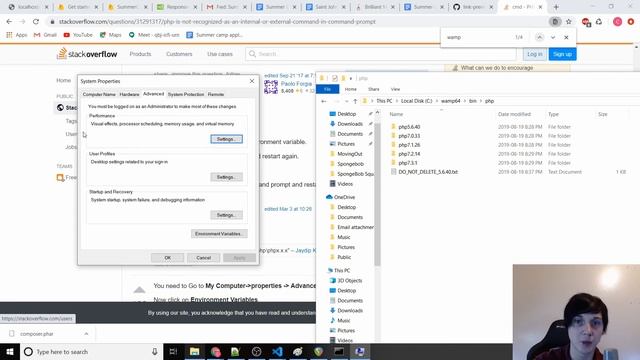Image resolution: width=640 pixels, height=360 pixels.
Task: Open the php5.6.40 folder
Action: click(409, 127)
